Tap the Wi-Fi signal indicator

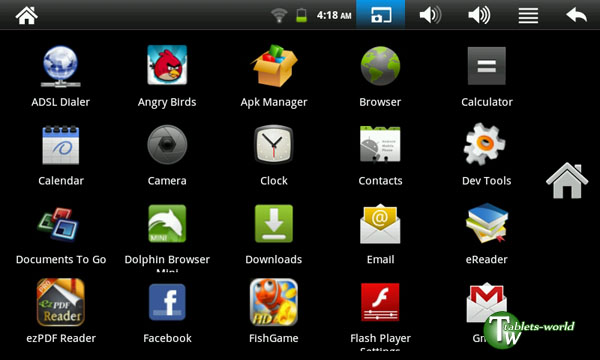point(279,16)
